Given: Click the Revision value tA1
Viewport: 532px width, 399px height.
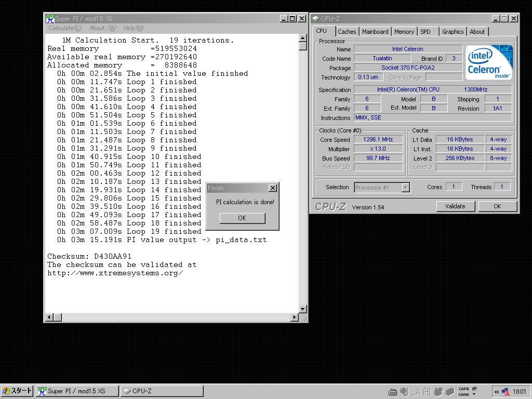Looking at the screenshot, I should pyautogui.click(x=498, y=108).
